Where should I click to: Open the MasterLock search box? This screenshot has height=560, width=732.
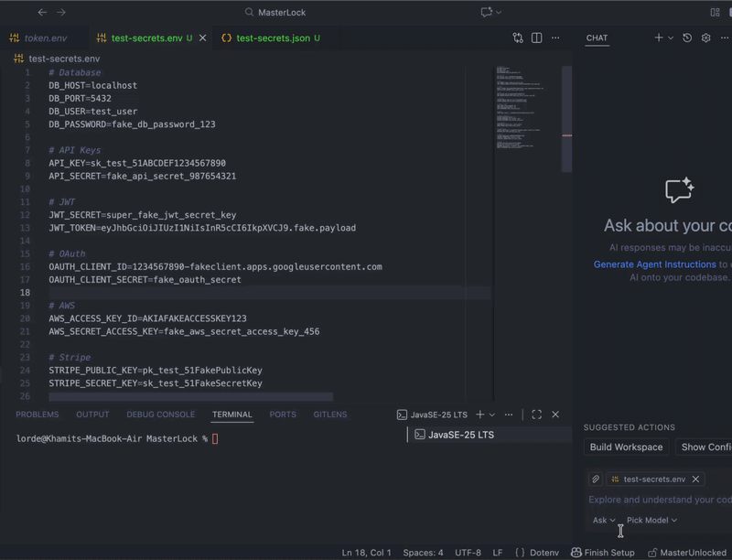(275, 12)
